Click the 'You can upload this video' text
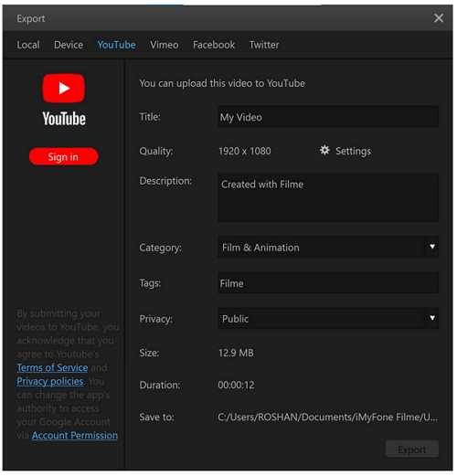The image size is (457, 476). [x=222, y=83]
